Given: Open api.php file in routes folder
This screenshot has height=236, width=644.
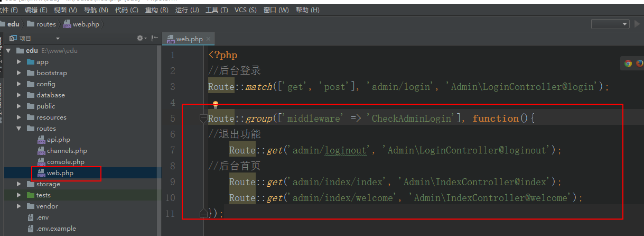Looking at the screenshot, I should click(x=58, y=140).
